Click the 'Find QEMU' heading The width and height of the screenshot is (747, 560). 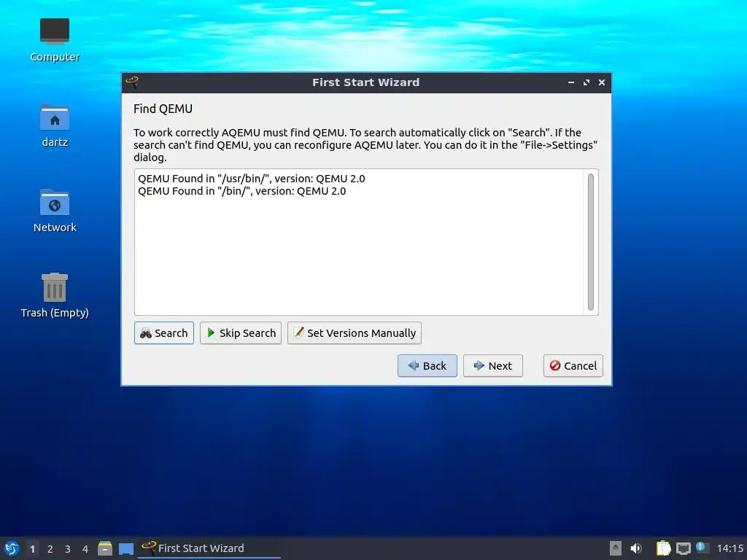click(163, 109)
